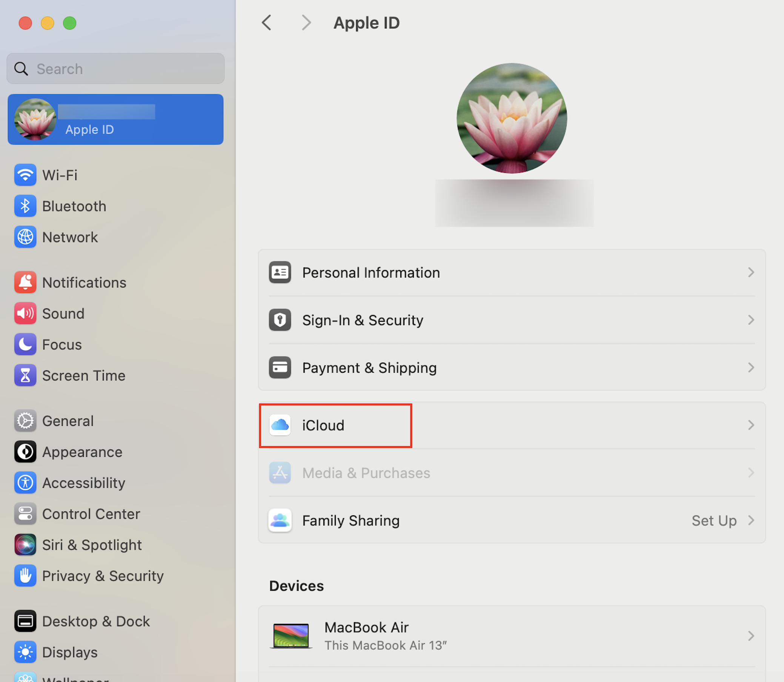Click Payment & Shipping card icon

click(x=280, y=368)
